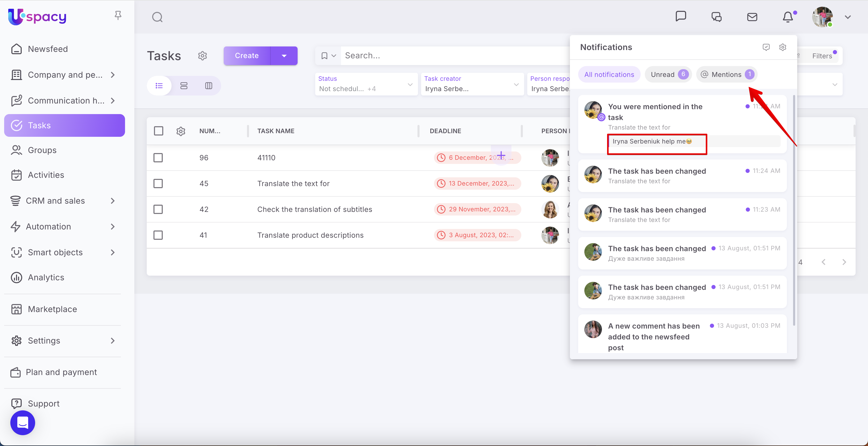Screen dimensions: 868x446
Task: Click the global search magnifier icon
Action: point(157,17)
